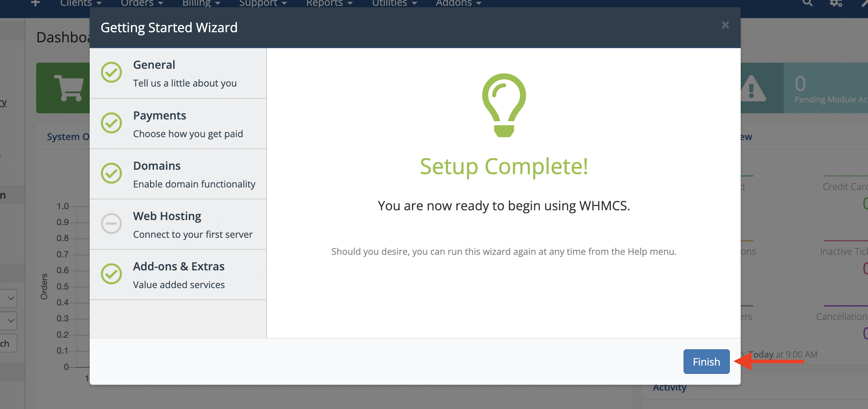Click the 'Choose how you get paid' text
The width and height of the screenshot is (868, 409).
[x=188, y=134]
